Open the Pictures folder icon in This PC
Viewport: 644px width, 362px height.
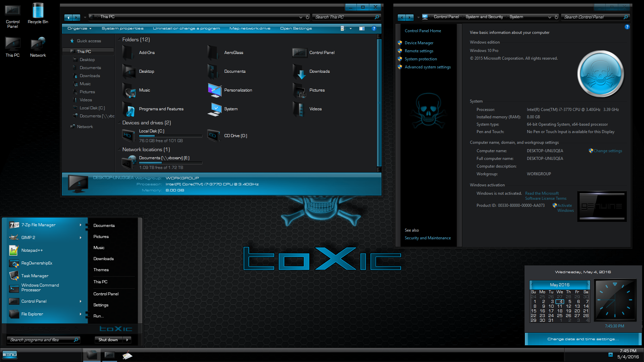[x=299, y=90]
